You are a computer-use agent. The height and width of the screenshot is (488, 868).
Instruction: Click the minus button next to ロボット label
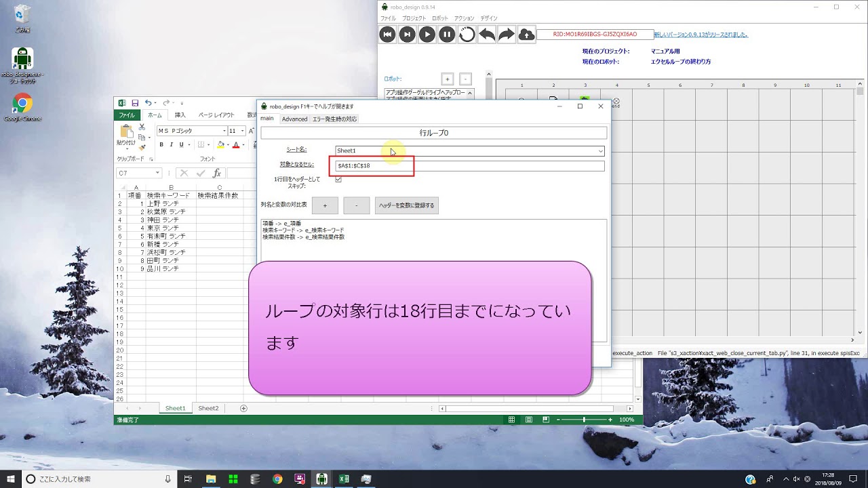(465, 79)
